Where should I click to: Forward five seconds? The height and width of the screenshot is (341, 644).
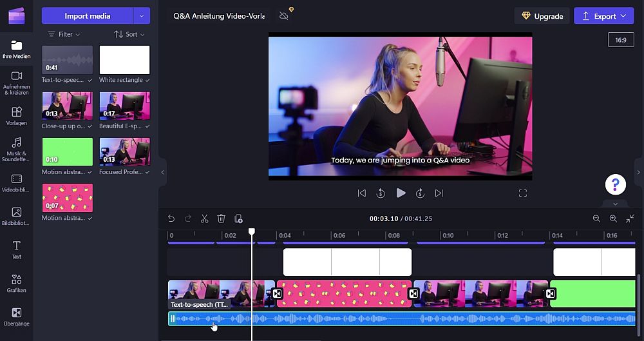[x=420, y=193]
